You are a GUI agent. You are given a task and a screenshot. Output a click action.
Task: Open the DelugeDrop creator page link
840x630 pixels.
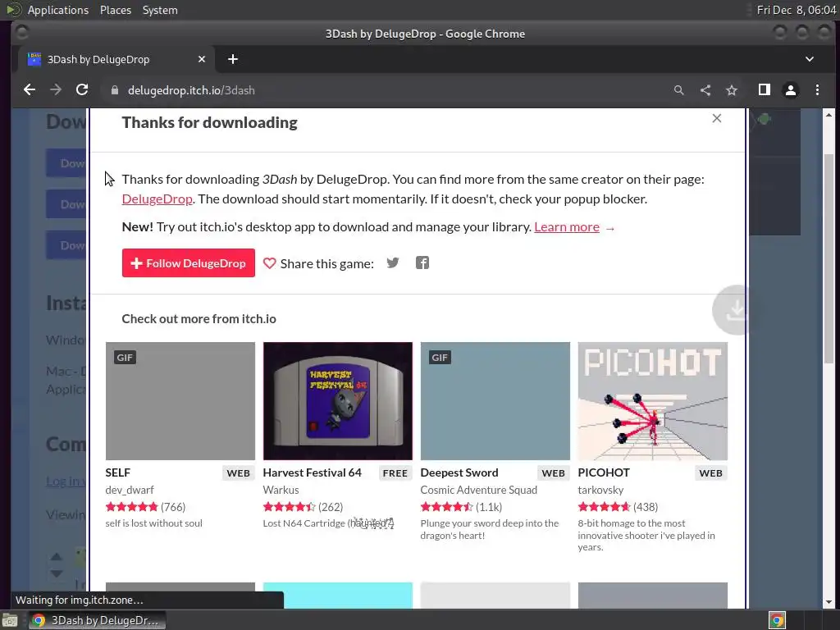point(157,199)
